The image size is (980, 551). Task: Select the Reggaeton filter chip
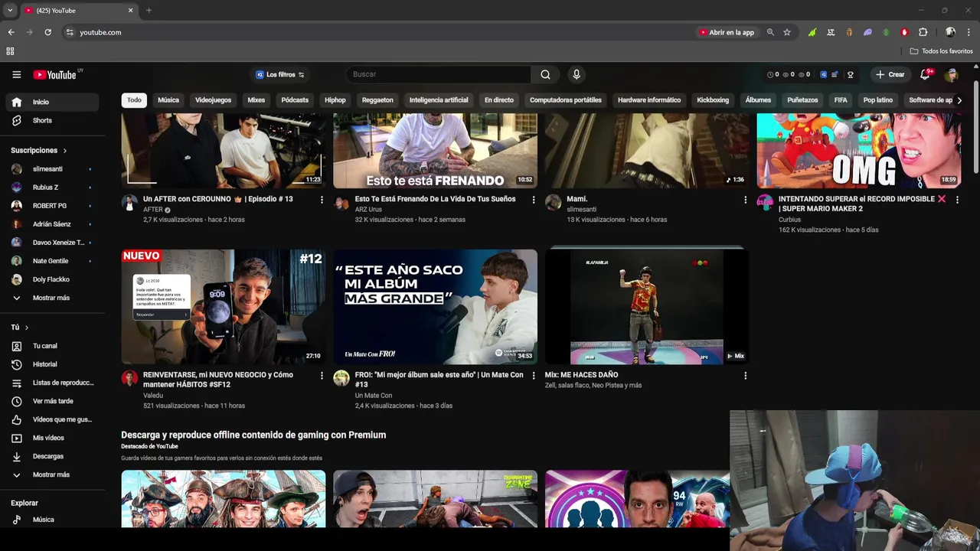click(x=377, y=100)
